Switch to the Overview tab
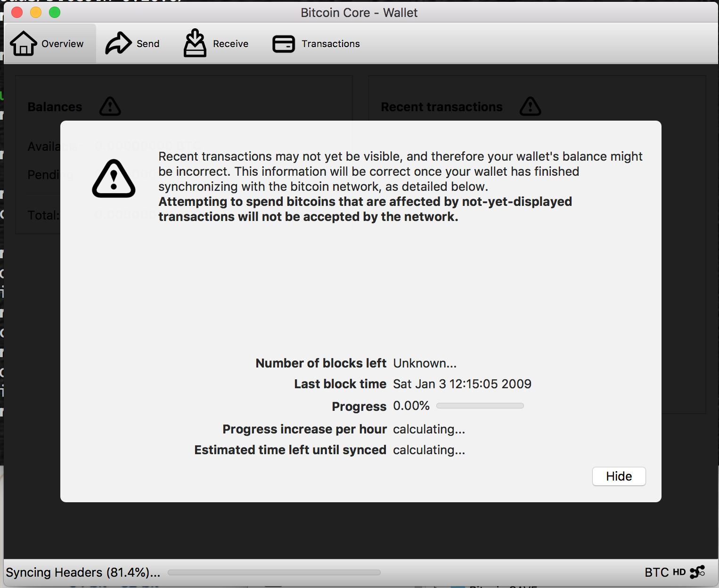Viewport: 719px width, 588px height. tap(48, 43)
